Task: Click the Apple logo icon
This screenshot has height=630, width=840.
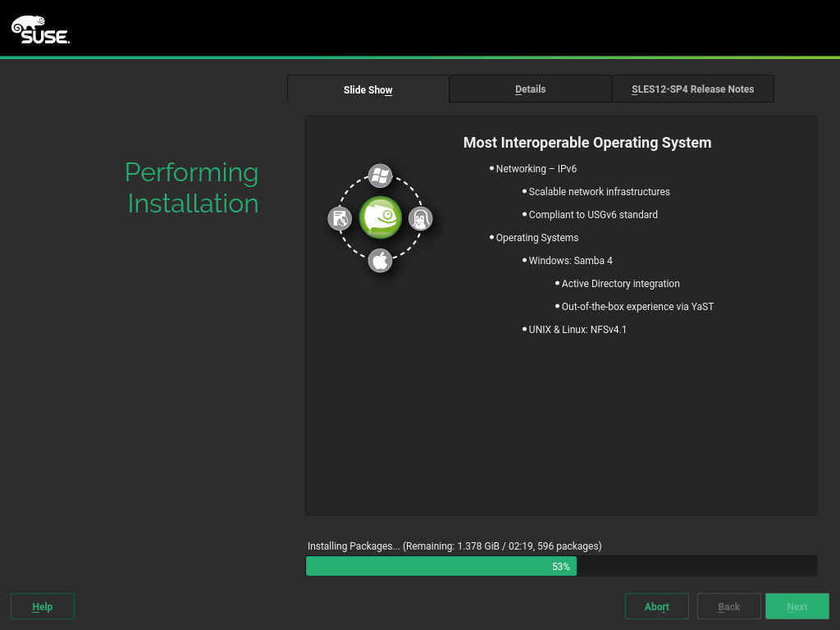Action: [x=380, y=261]
